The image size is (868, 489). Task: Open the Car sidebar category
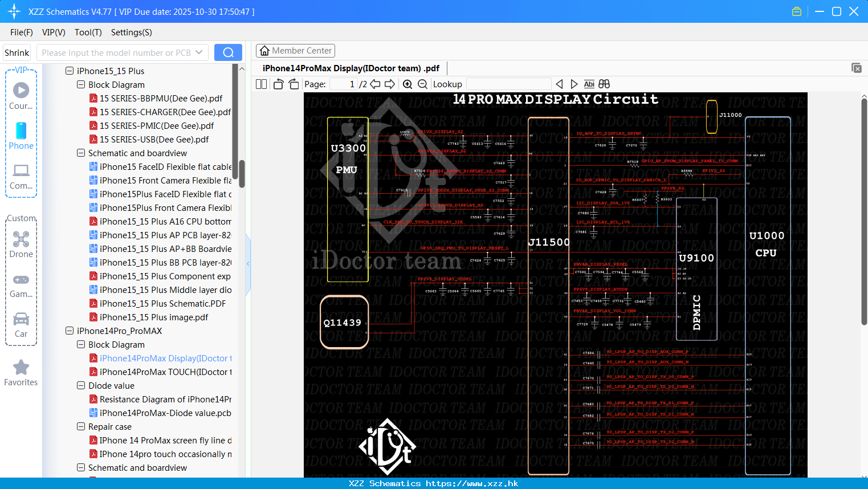coord(21,325)
